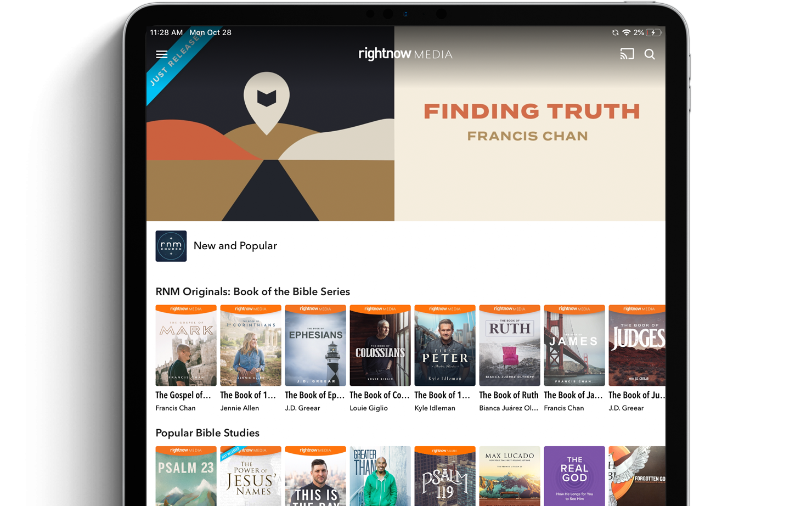The height and width of the screenshot is (506, 812).
Task: Tap the Finding Truth map pin artwork
Action: (267, 103)
